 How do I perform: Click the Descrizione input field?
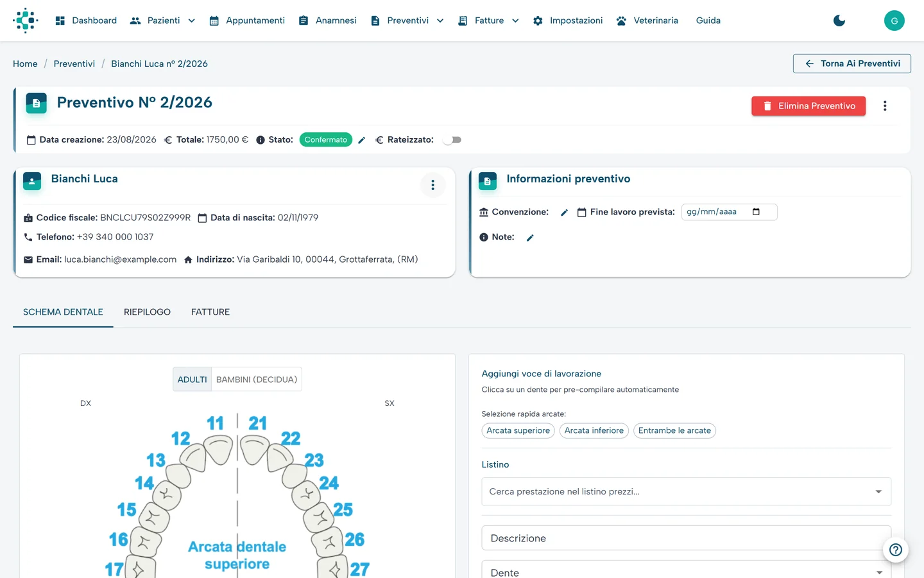[686, 538]
